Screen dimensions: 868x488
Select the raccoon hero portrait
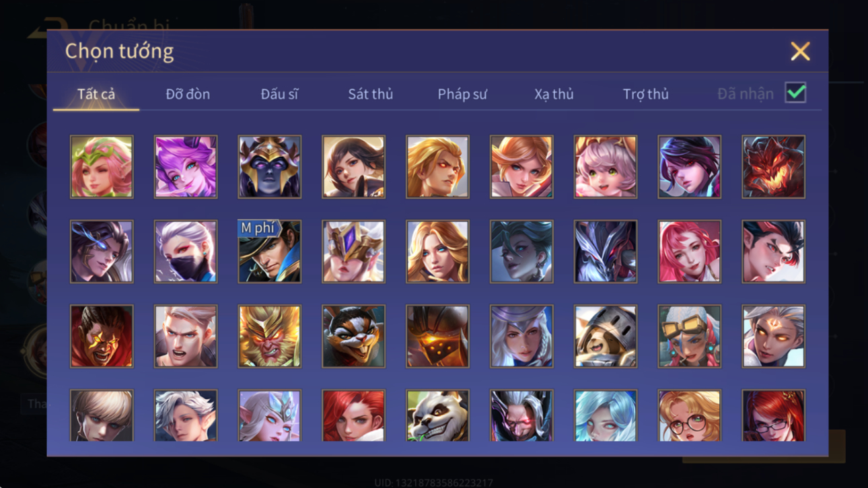[353, 337]
